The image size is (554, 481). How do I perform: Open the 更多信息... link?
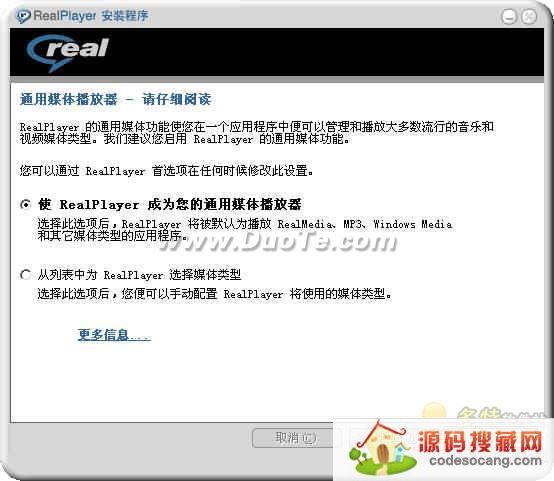point(114,334)
